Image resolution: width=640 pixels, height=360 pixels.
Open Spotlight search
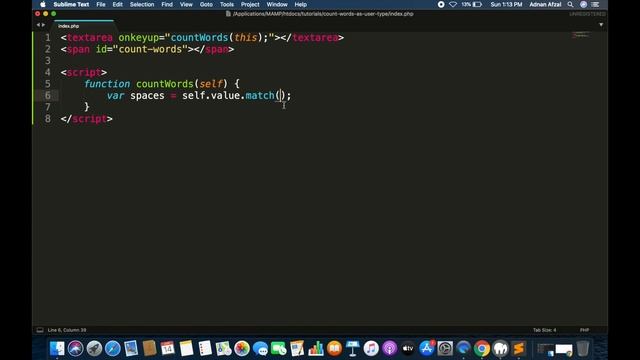[x=570, y=4]
